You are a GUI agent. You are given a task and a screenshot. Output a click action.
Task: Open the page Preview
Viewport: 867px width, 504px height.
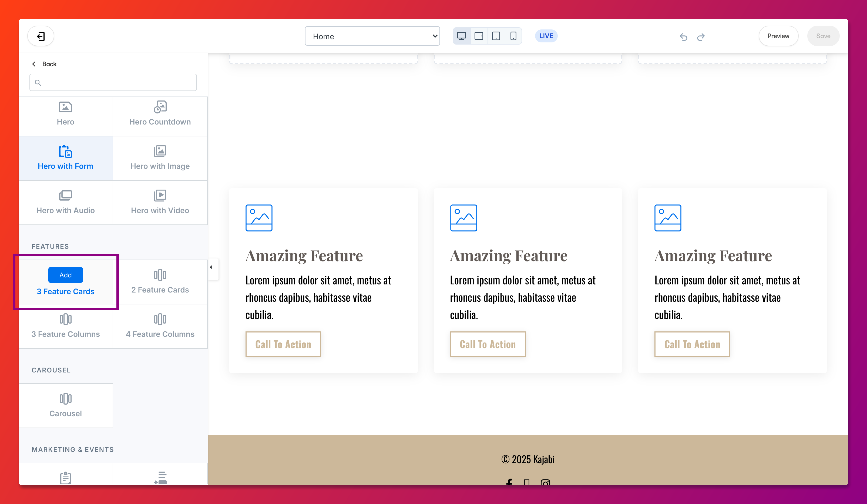(x=778, y=36)
